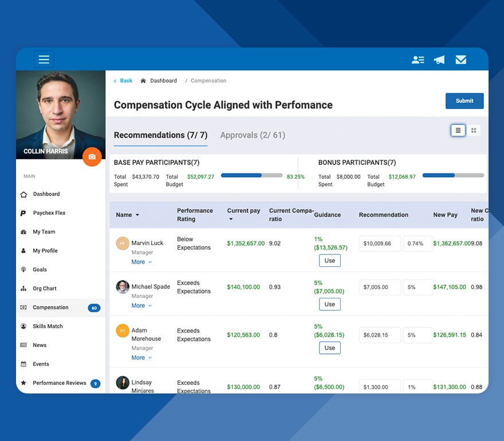The width and height of the screenshot is (504, 441).
Task: Open the hamburger navigation menu
Action: pos(44,59)
